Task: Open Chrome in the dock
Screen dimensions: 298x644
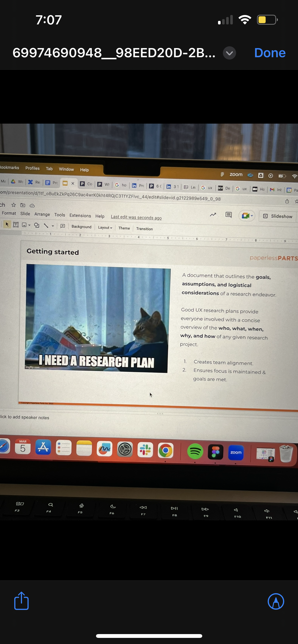Action: coord(166,451)
